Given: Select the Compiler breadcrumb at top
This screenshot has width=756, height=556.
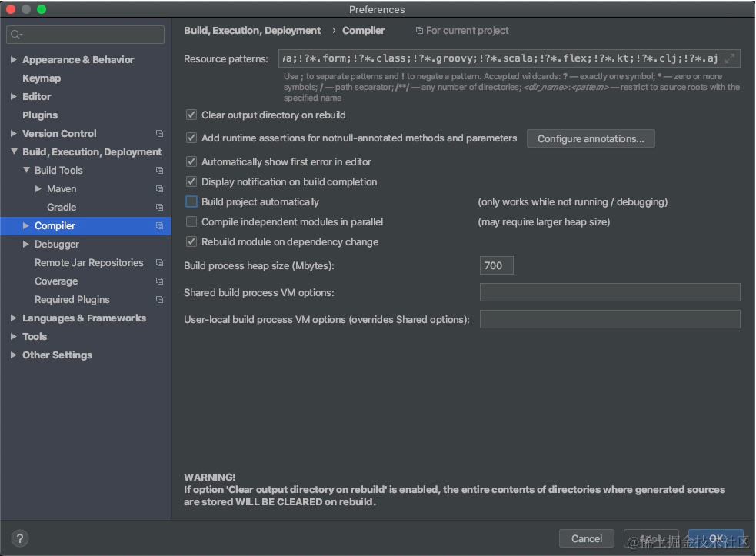Looking at the screenshot, I should 364,31.
